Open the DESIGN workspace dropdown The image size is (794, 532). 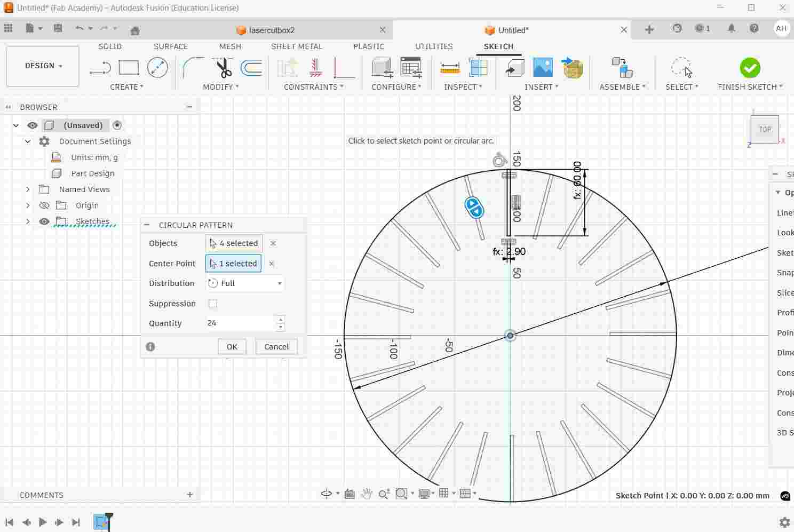pyautogui.click(x=43, y=66)
